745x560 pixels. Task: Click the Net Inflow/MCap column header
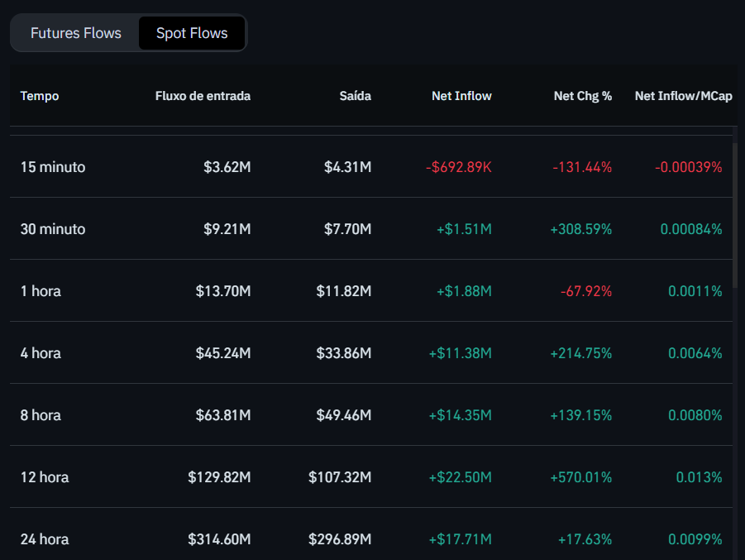(x=683, y=96)
